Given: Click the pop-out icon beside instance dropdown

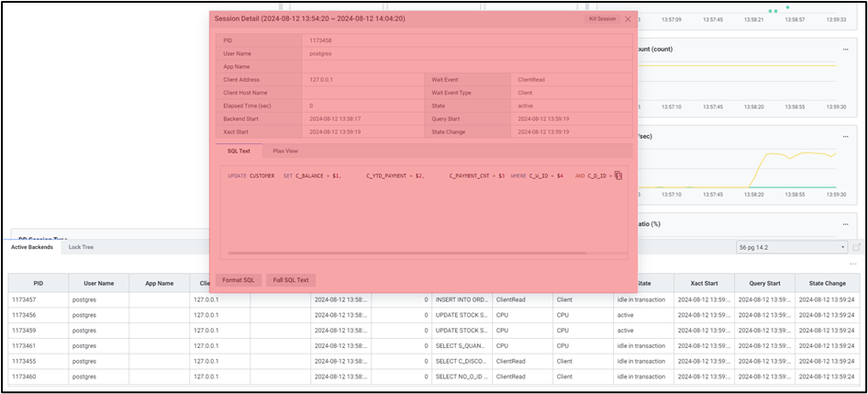Looking at the screenshot, I should [x=857, y=247].
